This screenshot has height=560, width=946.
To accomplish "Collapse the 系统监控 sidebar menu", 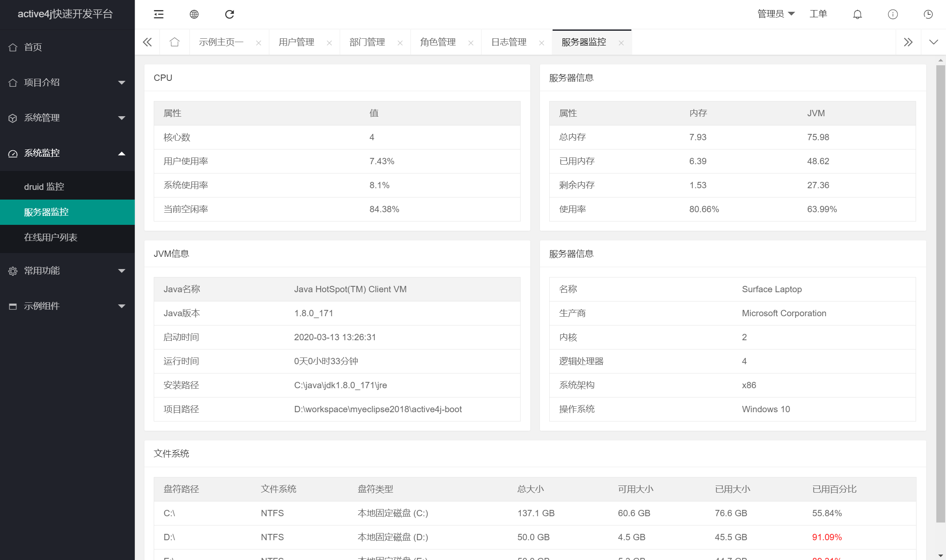I will tap(67, 153).
